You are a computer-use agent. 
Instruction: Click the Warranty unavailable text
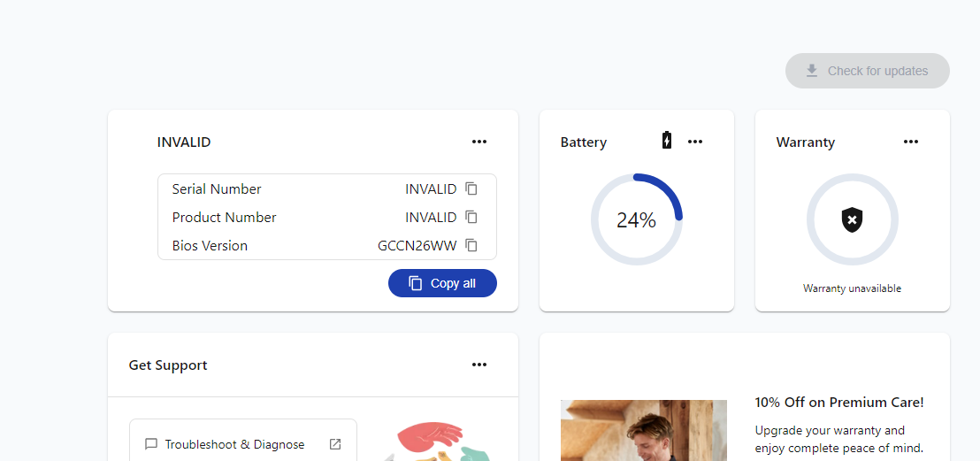[x=852, y=288]
